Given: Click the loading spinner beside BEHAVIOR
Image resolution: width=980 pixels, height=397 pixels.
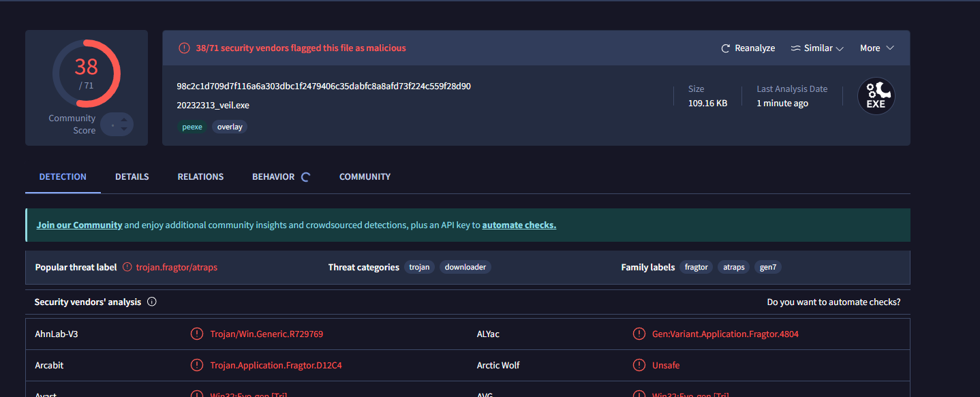Looking at the screenshot, I should coord(306,177).
